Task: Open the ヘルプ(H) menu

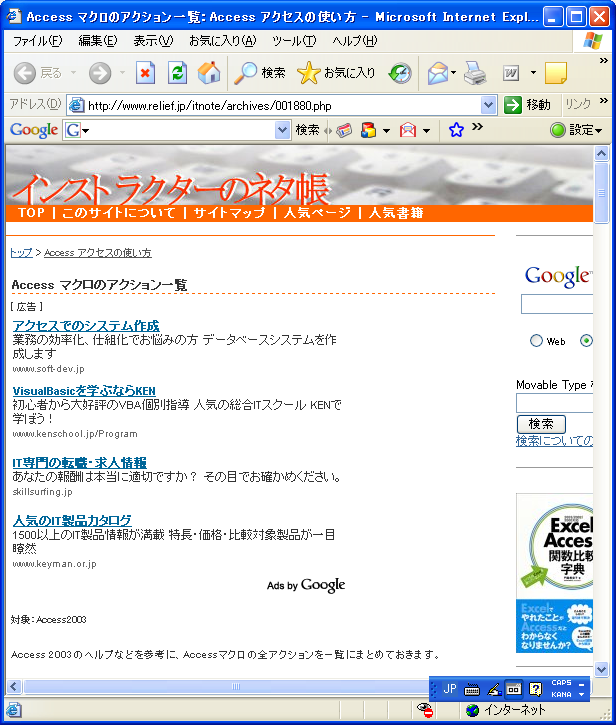Action: pos(355,41)
